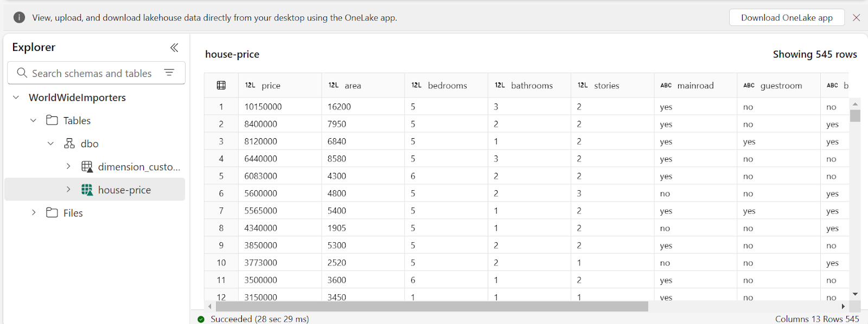The height and width of the screenshot is (324, 868).
Task: Click in the Search schemas and tables field
Action: [96, 73]
